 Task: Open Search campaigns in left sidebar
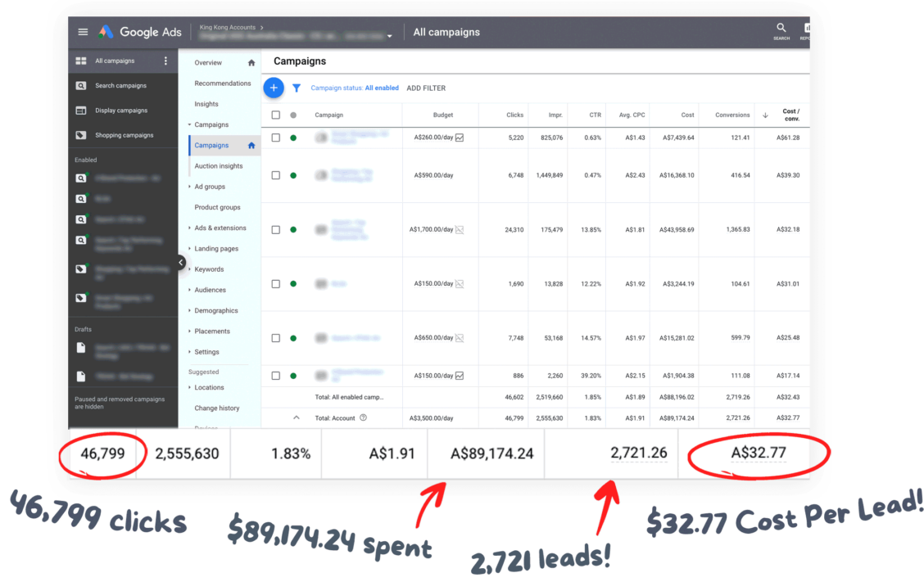coord(120,85)
